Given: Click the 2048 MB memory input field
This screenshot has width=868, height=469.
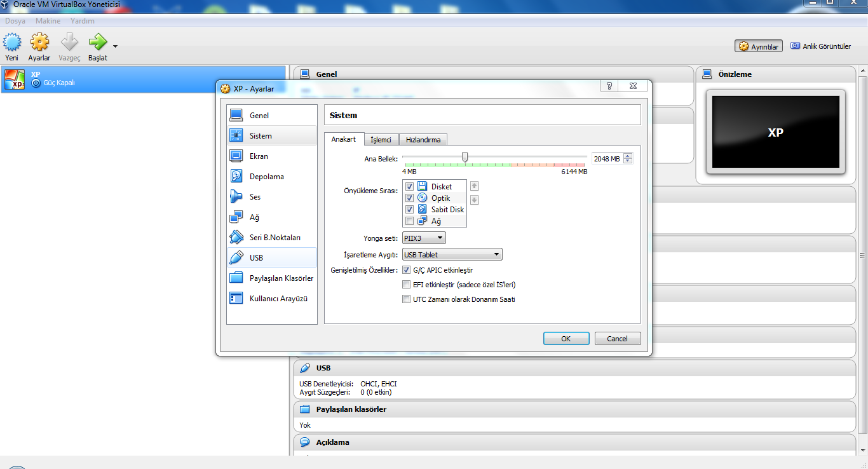Looking at the screenshot, I should pyautogui.click(x=607, y=159).
